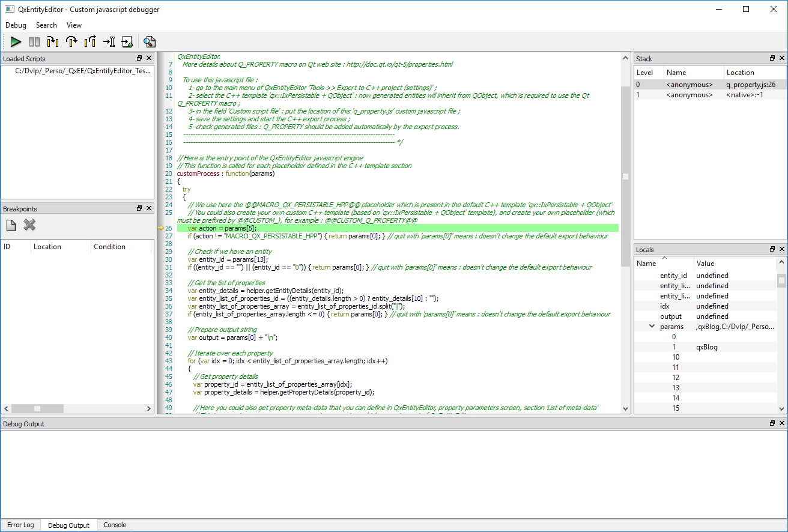Screen dimensions: 788x532
Task: Switch to the Error Log tab
Action: pos(20,525)
